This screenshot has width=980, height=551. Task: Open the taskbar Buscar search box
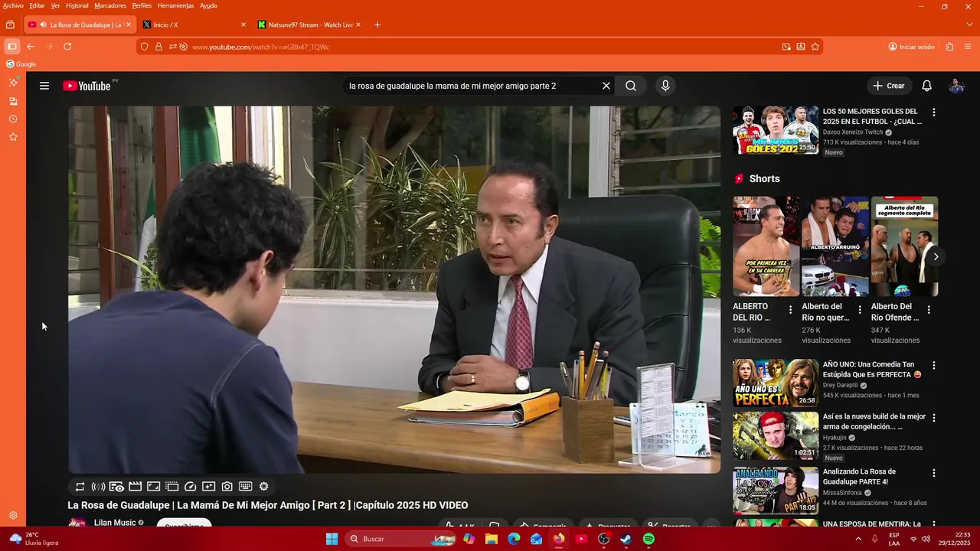[x=401, y=539]
